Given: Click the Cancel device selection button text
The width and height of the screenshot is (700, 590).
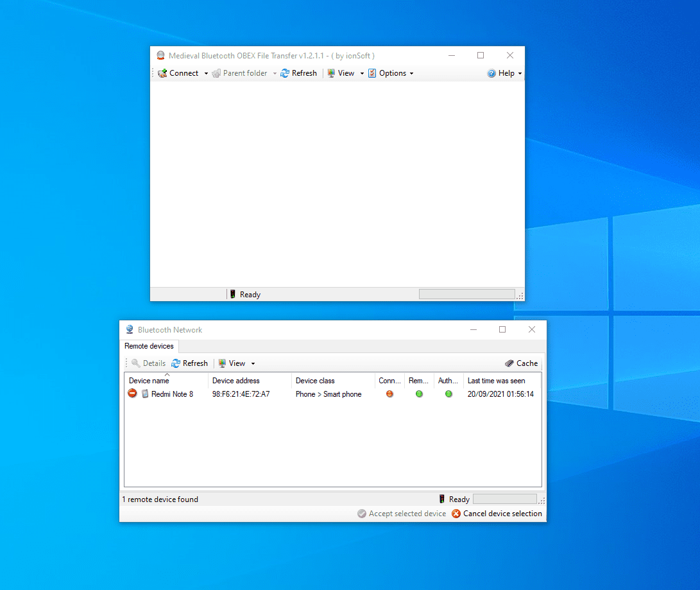Looking at the screenshot, I should coord(502,514).
